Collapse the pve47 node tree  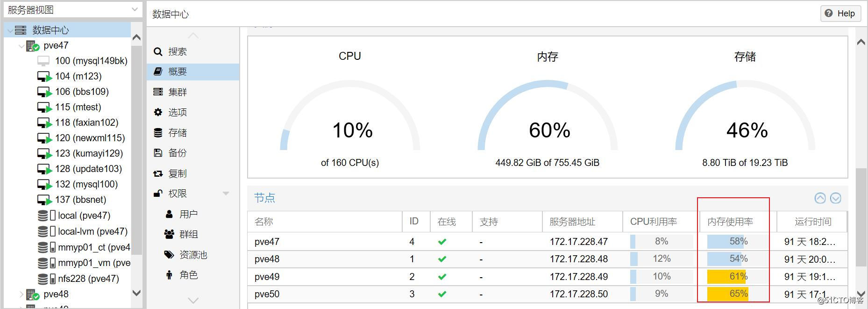[x=21, y=46]
